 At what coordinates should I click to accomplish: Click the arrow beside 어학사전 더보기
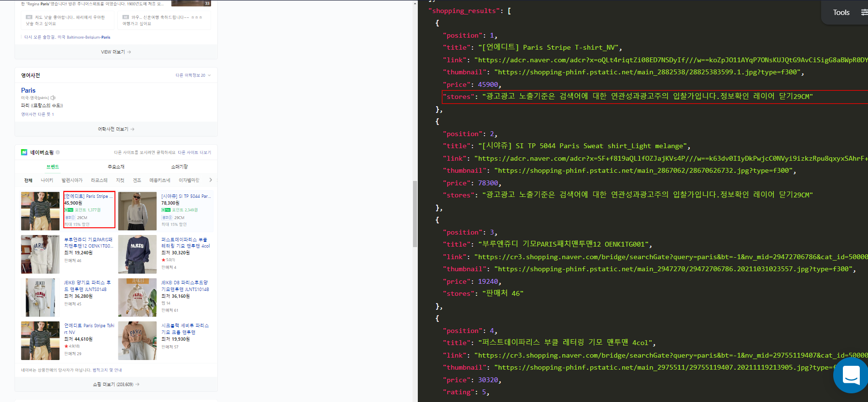132,129
